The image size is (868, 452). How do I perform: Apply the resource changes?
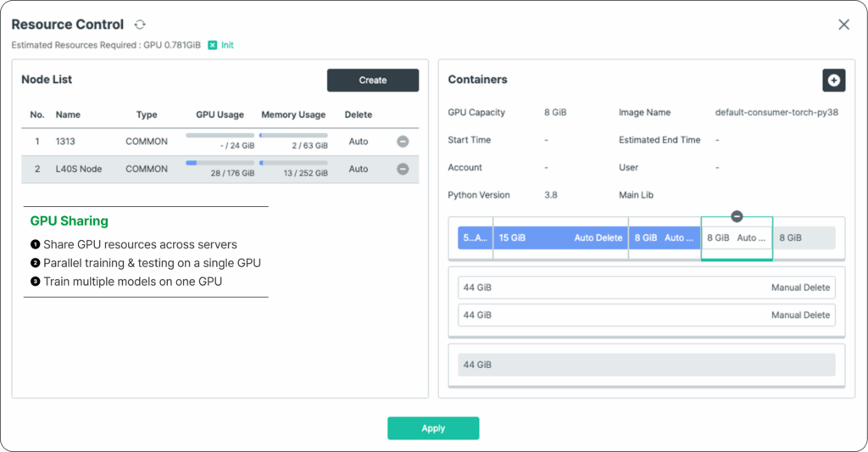[433, 428]
